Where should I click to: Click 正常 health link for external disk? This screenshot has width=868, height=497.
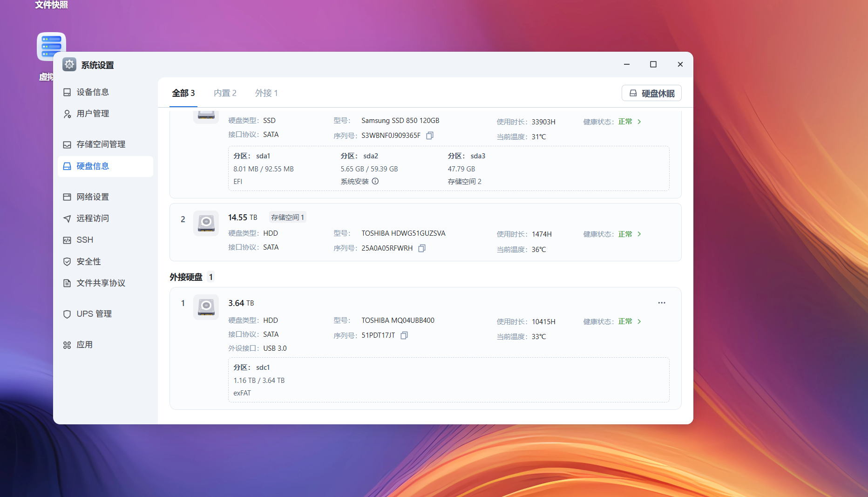click(625, 321)
